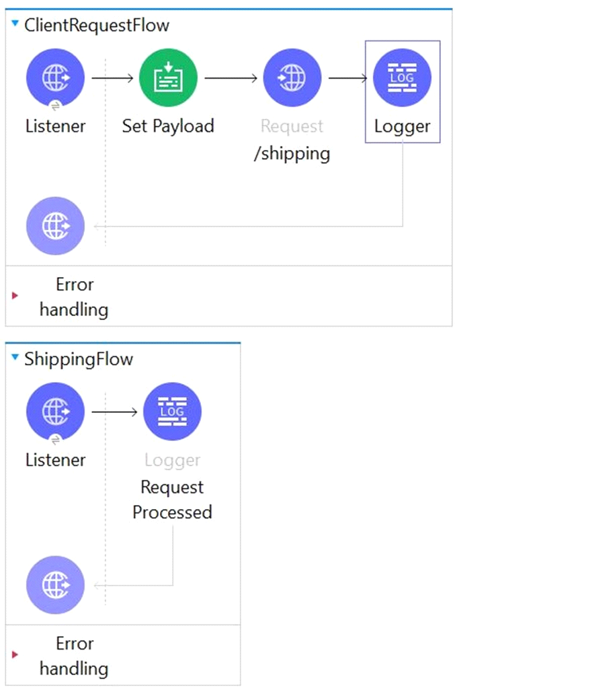Image resolution: width=615 pixels, height=700 pixels.
Task: Select the Request Processed Logger icon
Action: click(172, 412)
